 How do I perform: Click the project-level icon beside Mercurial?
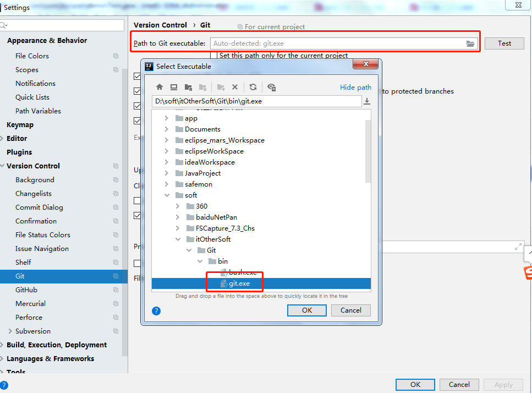(x=116, y=304)
